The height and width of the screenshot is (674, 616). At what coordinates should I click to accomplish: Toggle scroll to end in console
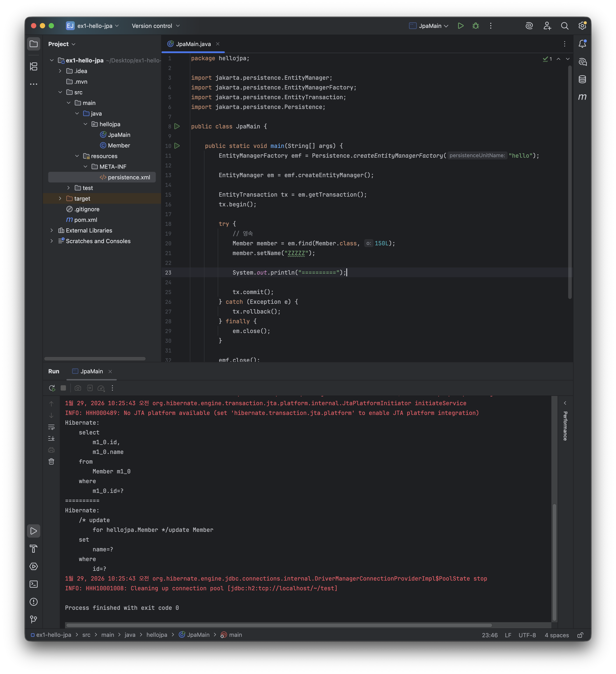click(x=51, y=438)
